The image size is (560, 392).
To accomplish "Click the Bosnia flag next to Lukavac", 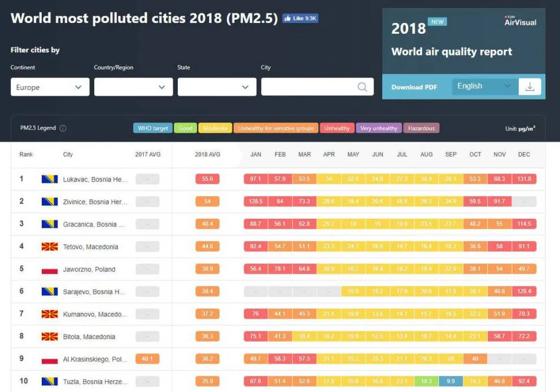I will coord(50,179).
